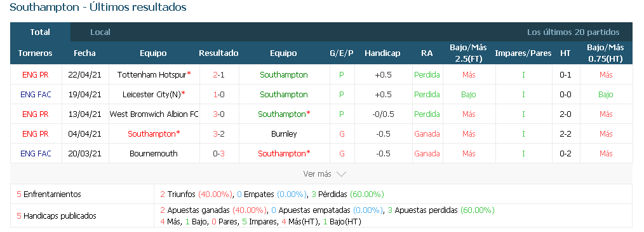Open Los últimos 20 partidos selector
Viewport: 644px width, 232px height.
573,32
